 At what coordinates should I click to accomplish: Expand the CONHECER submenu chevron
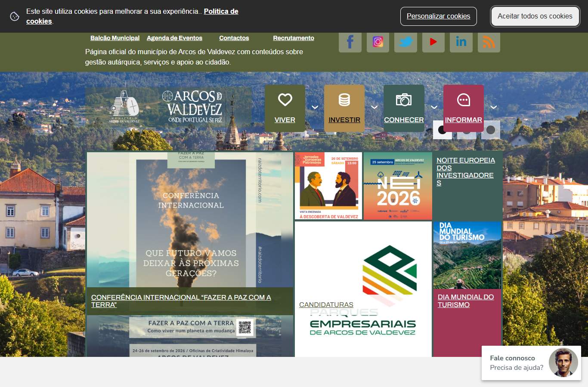pyautogui.click(x=434, y=107)
